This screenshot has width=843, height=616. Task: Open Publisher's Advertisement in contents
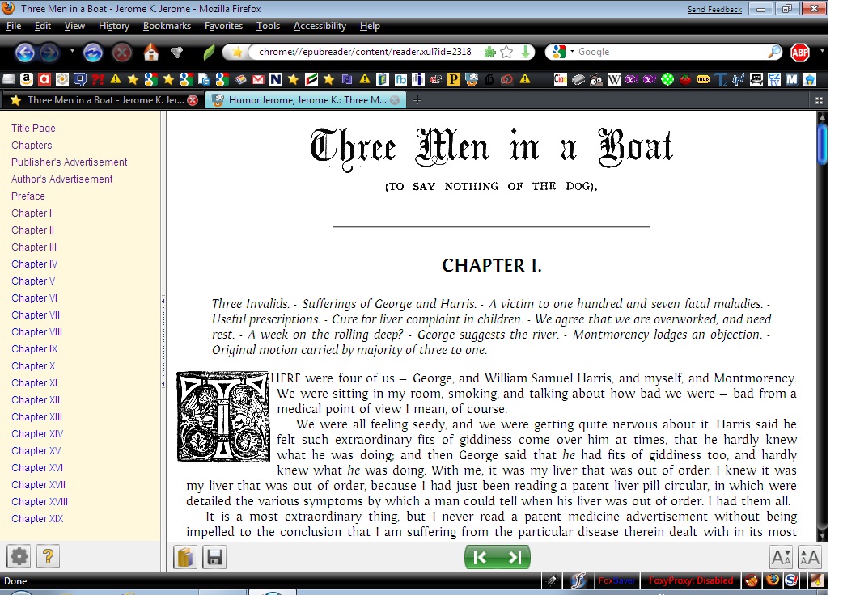[x=70, y=162]
